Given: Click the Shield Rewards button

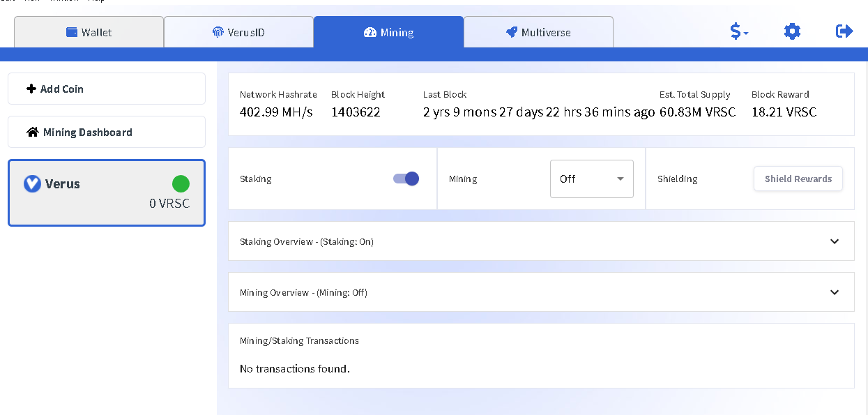Looking at the screenshot, I should pyautogui.click(x=798, y=179).
